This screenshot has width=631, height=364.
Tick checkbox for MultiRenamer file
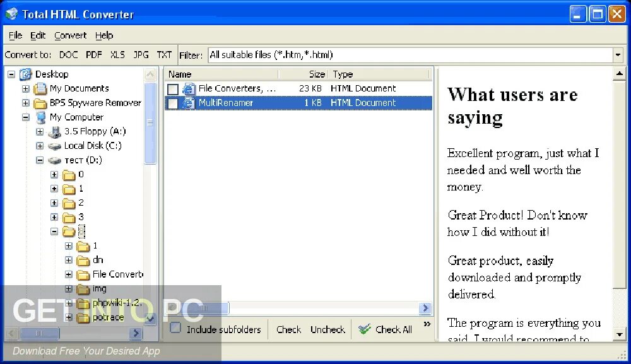pos(173,103)
